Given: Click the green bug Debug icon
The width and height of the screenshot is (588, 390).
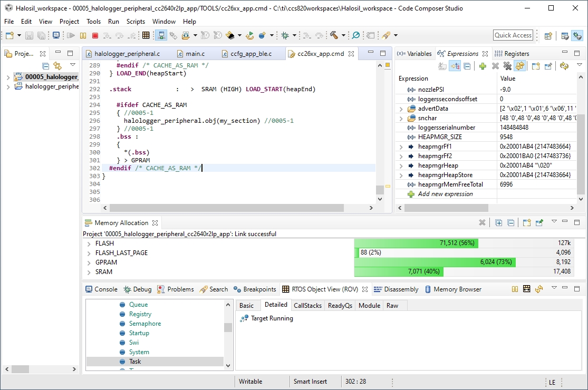Looking at the screenshot, I should [285, 35].
